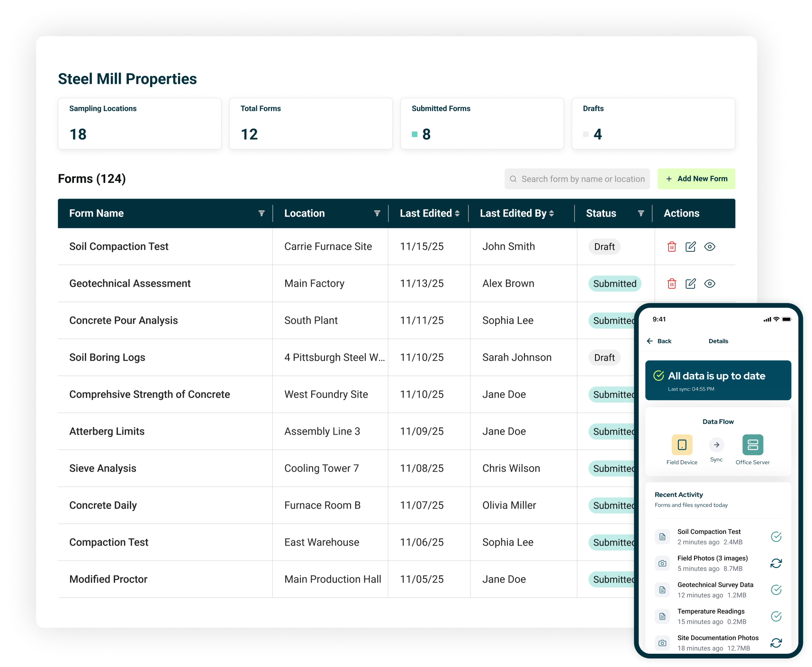This screenshot has height=667, width=812.
Task: Open the Drafts summary card
Action: point(653,123)
